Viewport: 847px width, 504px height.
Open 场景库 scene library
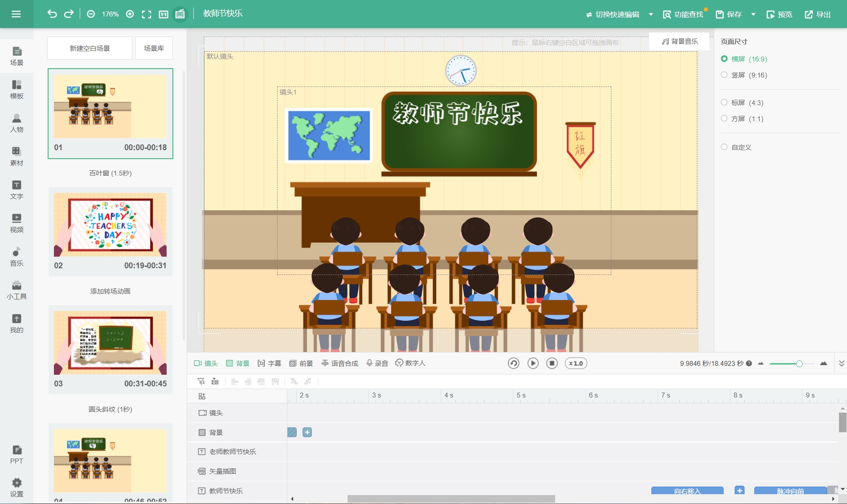point(154,48)
